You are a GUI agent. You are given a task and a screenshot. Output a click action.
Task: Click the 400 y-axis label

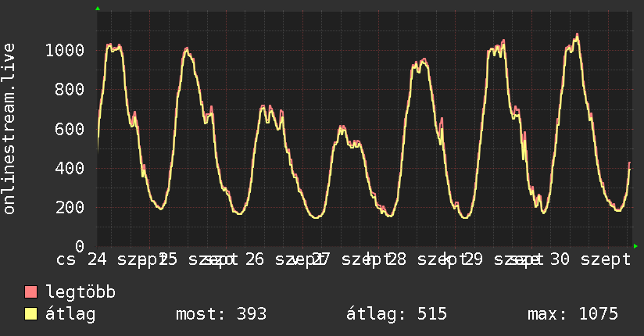pyautogui.click(x=70, y=169)
